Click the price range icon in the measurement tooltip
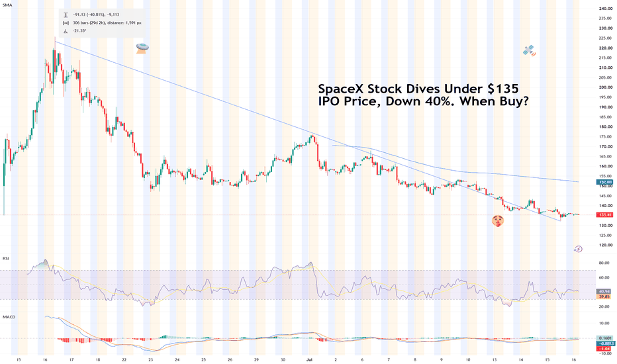This screenshot has height=364, width=617. [66, 15]
